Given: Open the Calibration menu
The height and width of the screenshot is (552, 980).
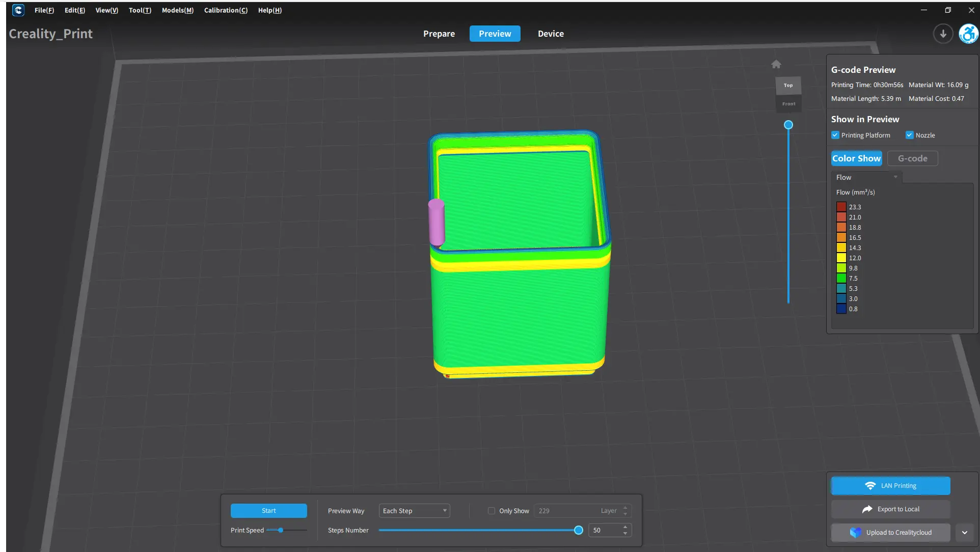Looking at the screenshot, I should [226, 10].
